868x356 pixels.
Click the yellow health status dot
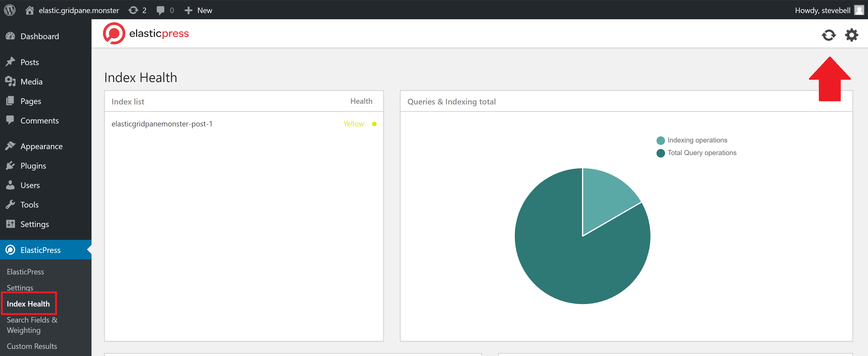pos(374,124)
